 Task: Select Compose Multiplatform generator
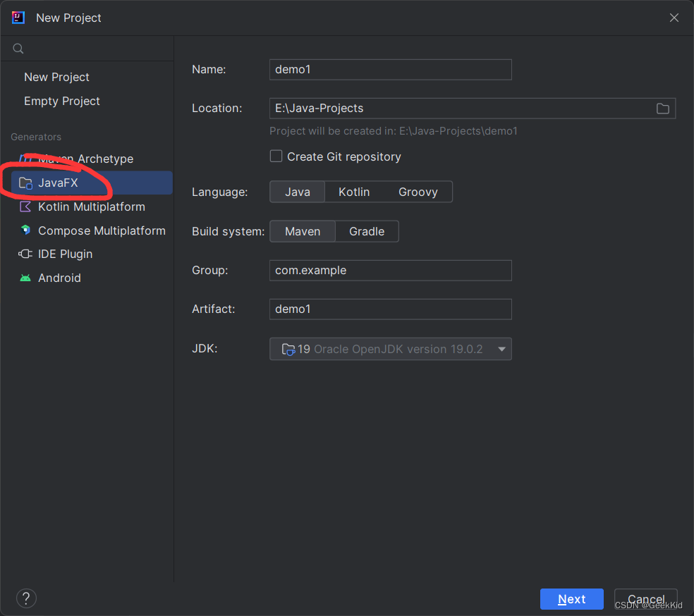tap(92, 230)
